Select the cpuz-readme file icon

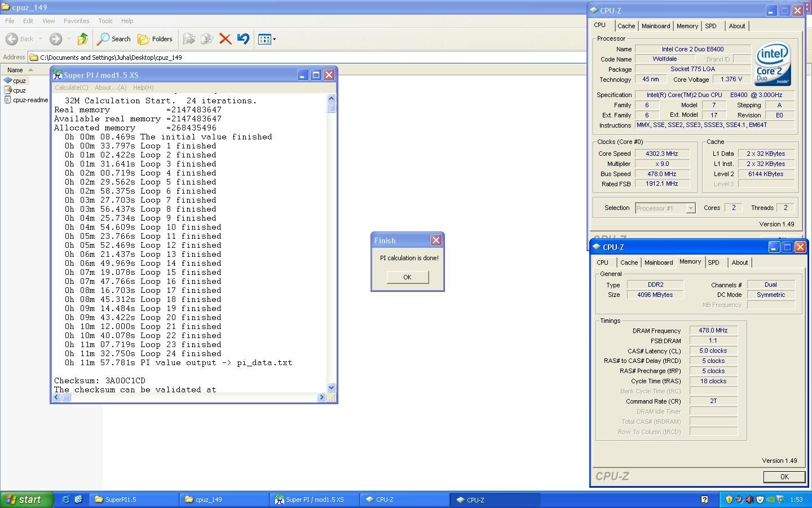click(8, 100)
